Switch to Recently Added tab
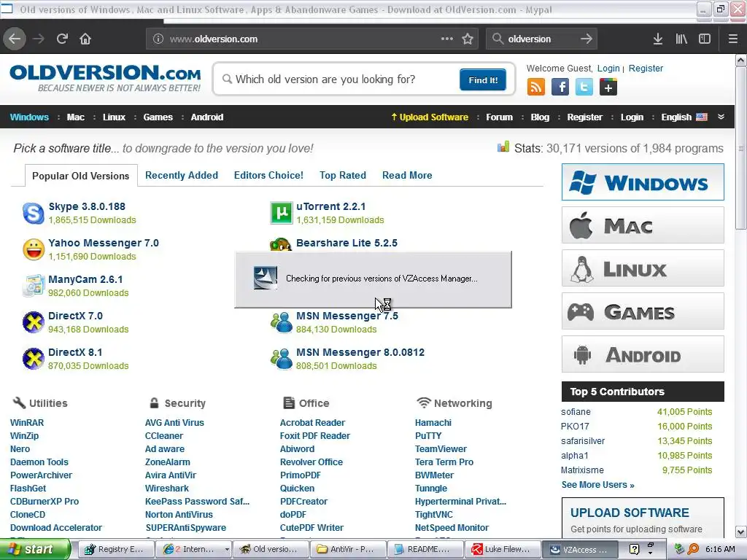 (182, 175)
